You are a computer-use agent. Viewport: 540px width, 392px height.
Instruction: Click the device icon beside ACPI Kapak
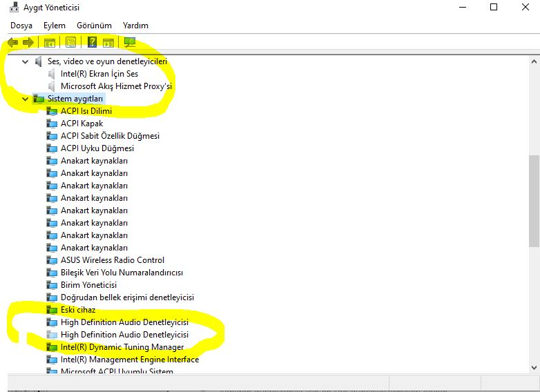coord(52,124)
